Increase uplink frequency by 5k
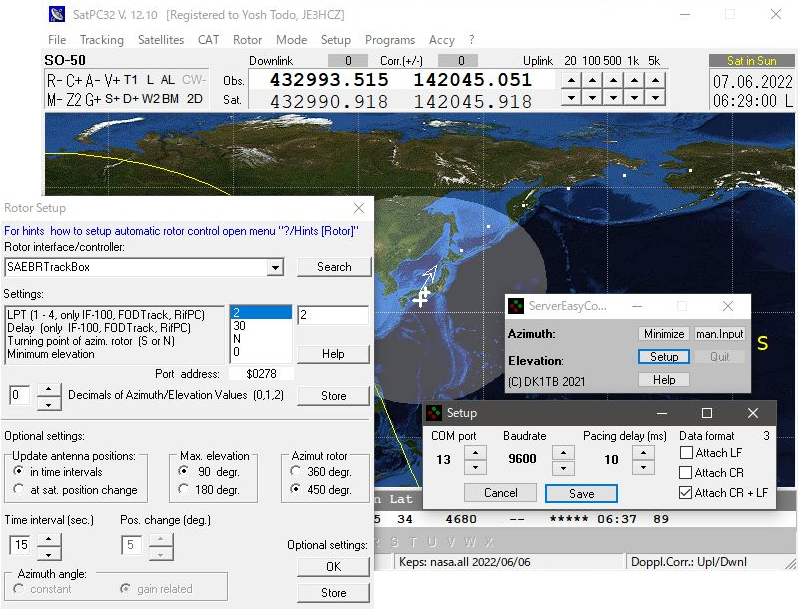Image resolution: width=798 pixels, height=609 pixels. (655, 80)
